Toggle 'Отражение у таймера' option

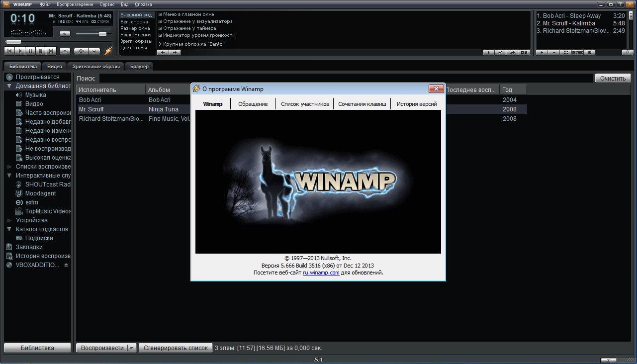pos(187,28)
